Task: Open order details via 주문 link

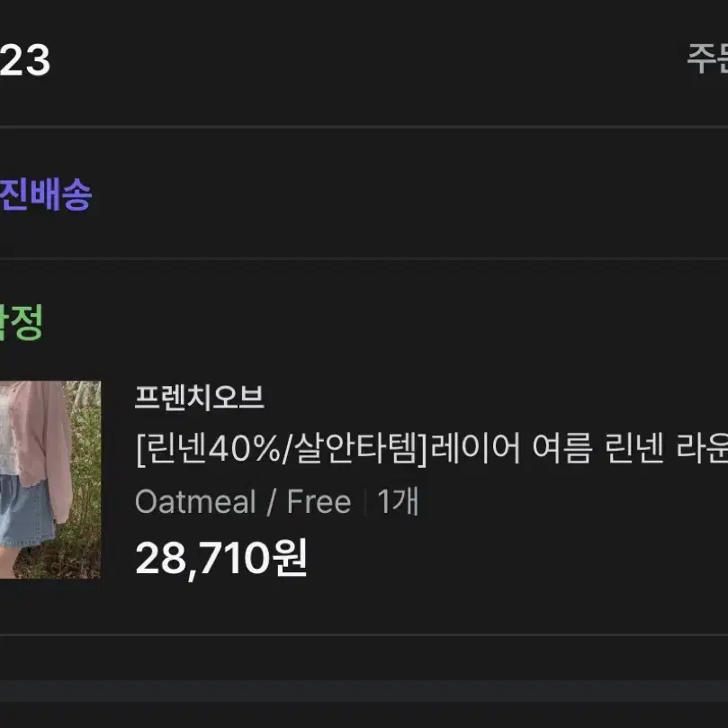Action: (707, 59)
